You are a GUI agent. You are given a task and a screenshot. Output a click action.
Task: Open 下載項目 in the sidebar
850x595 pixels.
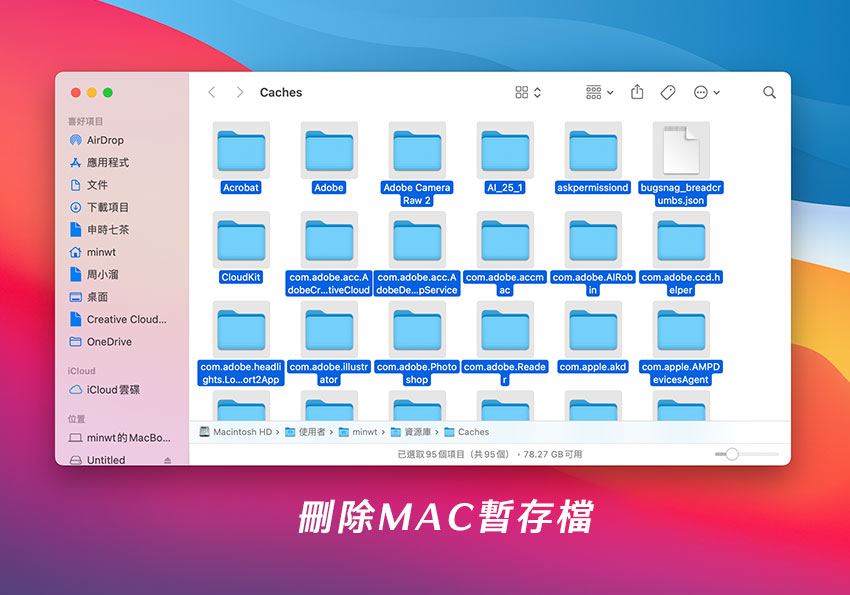[x=99, y=208]
